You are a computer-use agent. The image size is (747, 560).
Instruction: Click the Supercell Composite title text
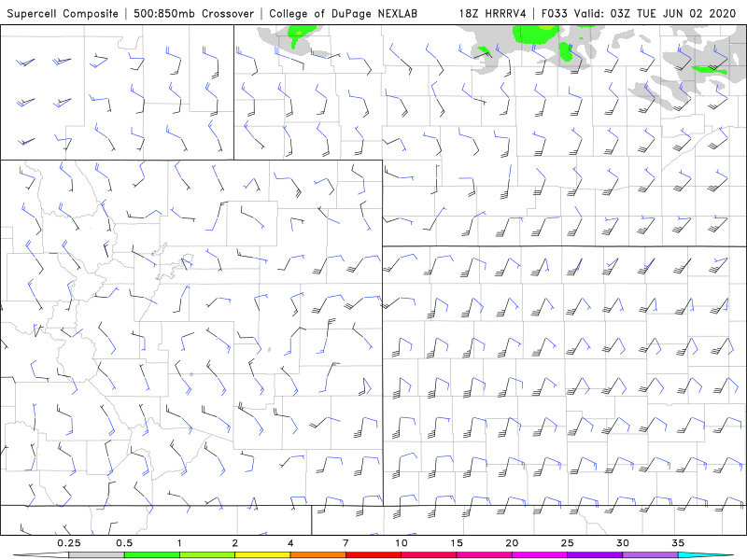pyautogui.click(x=63, y=14)
